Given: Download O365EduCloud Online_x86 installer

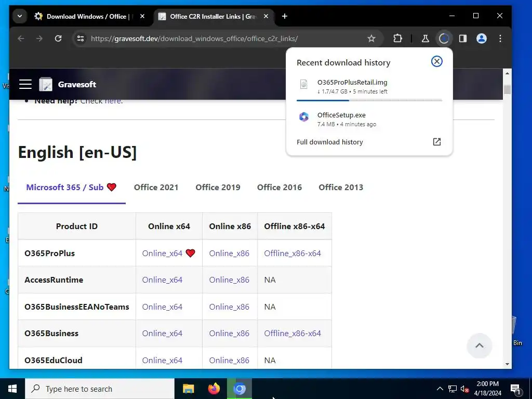Looking at the screenshot, I should click(229, 361).
